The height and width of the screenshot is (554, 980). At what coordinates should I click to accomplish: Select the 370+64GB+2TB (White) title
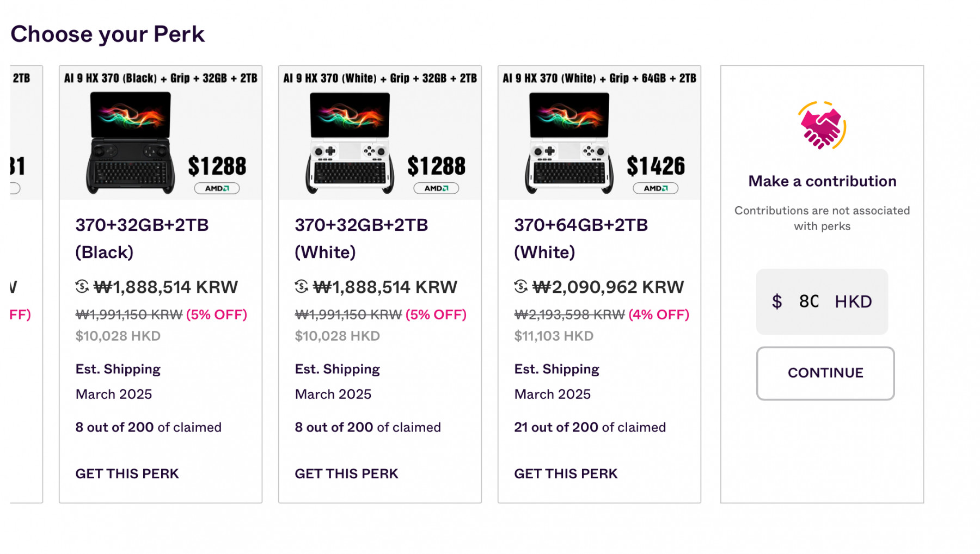pyautogui.click(x=581, y=238)
